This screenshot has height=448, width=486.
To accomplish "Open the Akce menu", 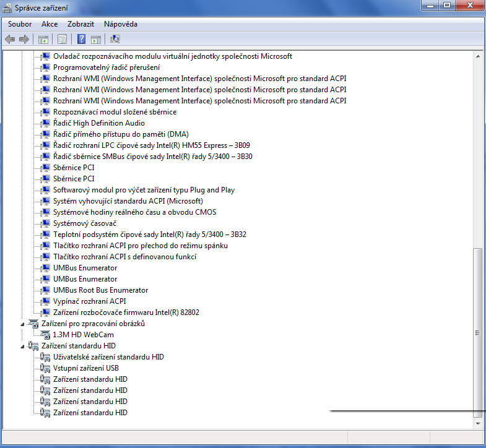I will pyautogui.click(x=50, y=24).
